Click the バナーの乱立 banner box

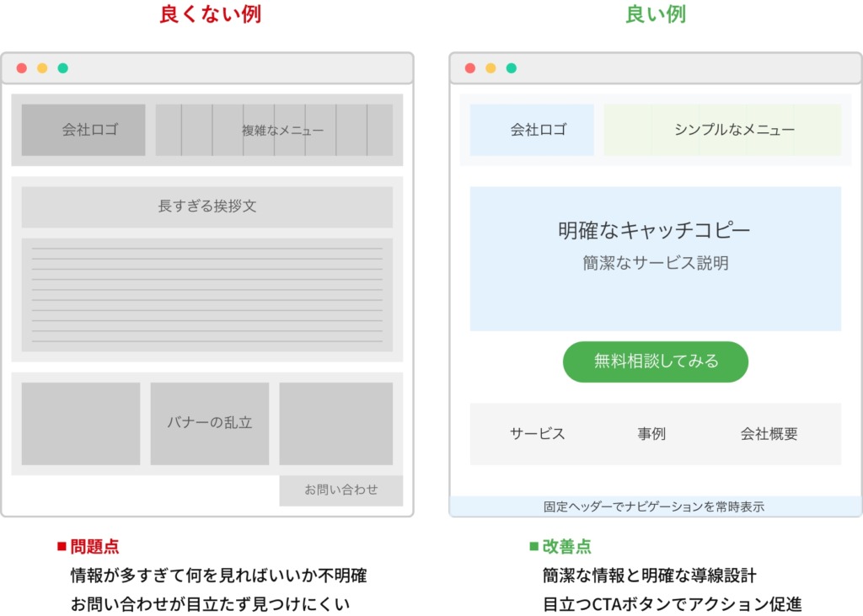(210, 423)
